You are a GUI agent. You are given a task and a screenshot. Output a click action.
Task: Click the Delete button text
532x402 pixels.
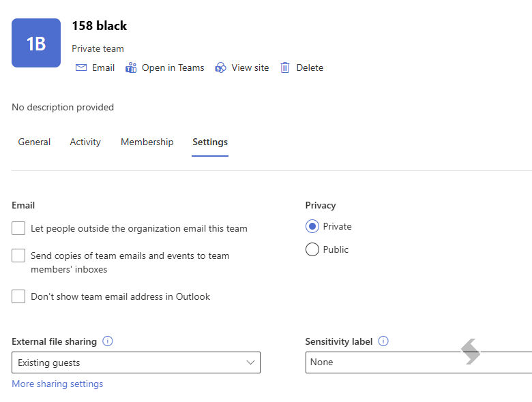point(310,67)
